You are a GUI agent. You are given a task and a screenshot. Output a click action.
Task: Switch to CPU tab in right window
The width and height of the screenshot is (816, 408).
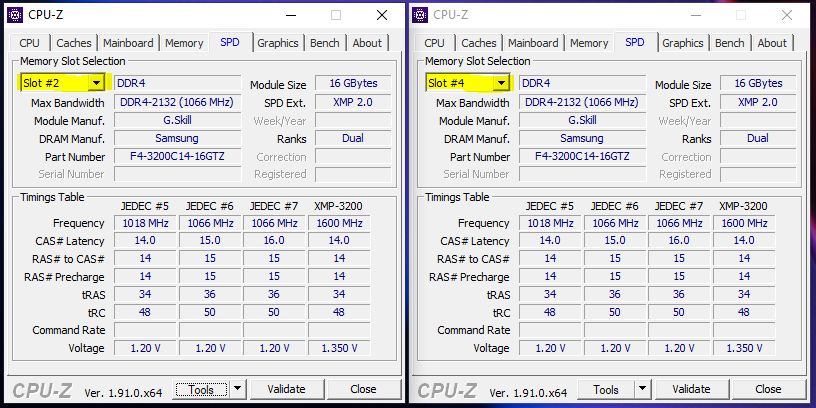coord(435,43)
